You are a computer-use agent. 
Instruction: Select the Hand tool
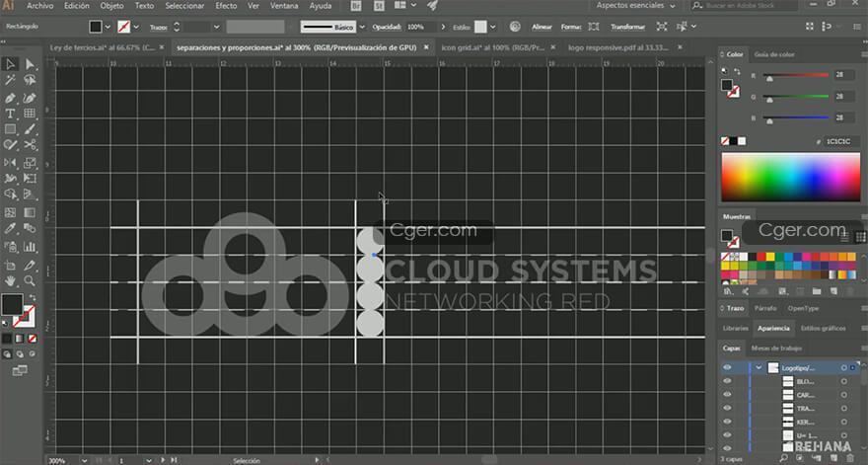[x=10, y=281]
